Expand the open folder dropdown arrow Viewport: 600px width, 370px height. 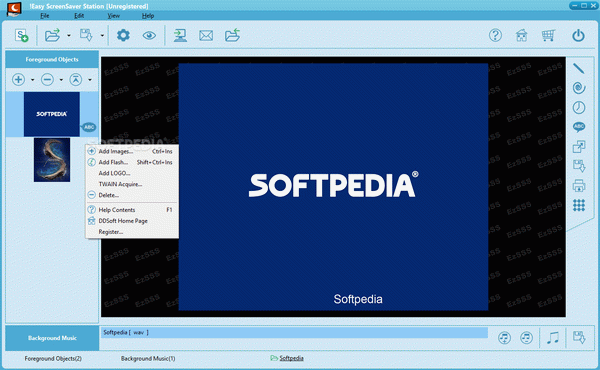(69, 36)
